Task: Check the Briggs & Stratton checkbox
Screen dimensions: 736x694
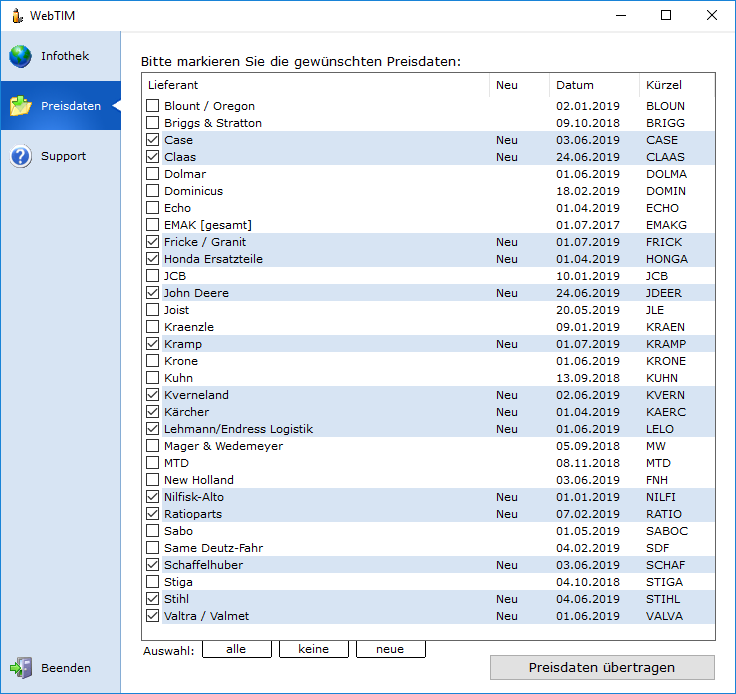Action: coord(153,122)
